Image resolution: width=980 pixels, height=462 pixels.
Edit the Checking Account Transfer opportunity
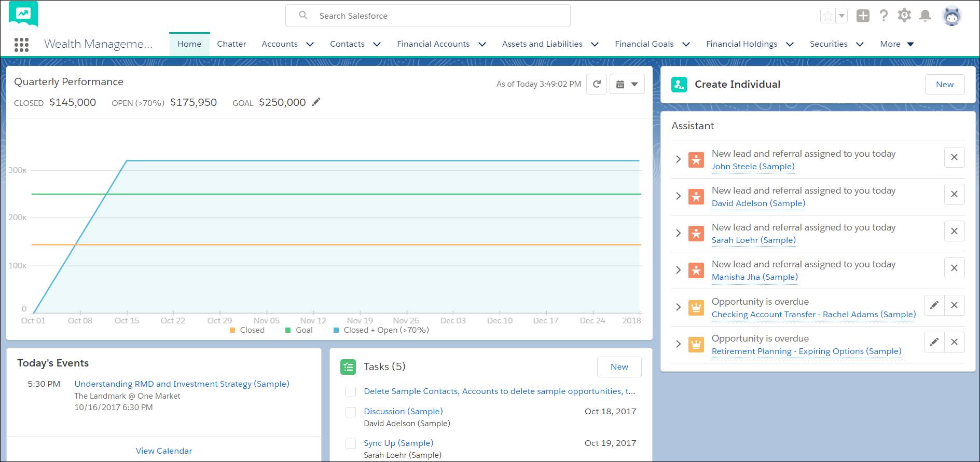point(934,305)
